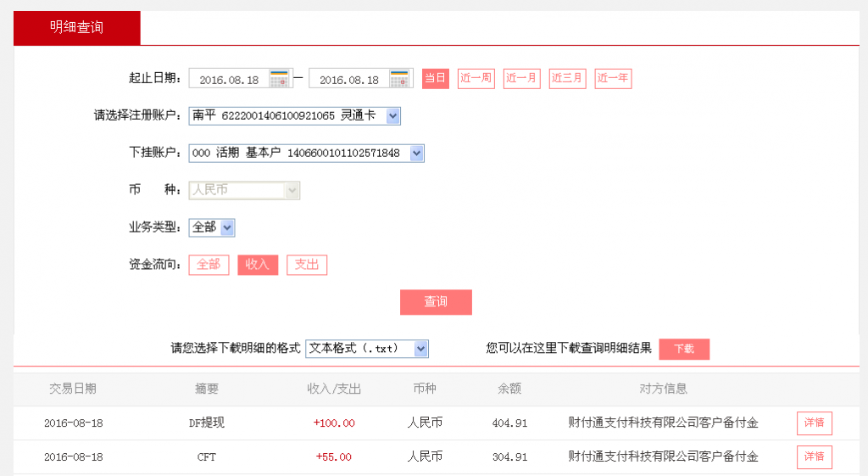Choose the 近一月 date range
The width and height of the screenshot is (868, 476).
click(521, 78)
